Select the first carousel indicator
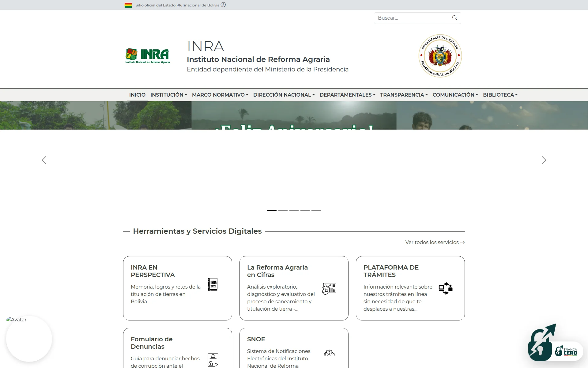 tap(272, 210)
